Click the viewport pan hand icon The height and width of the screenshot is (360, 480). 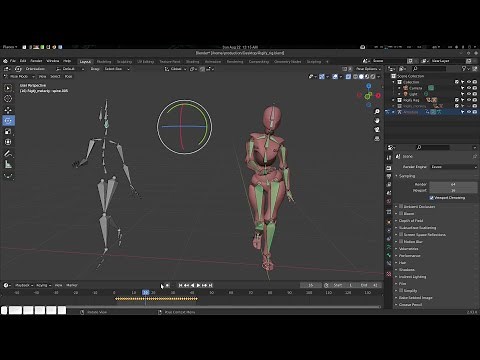(377, 121)
